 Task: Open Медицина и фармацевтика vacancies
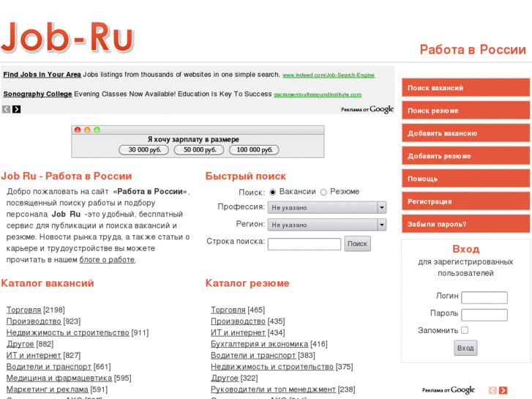[59, 378]
